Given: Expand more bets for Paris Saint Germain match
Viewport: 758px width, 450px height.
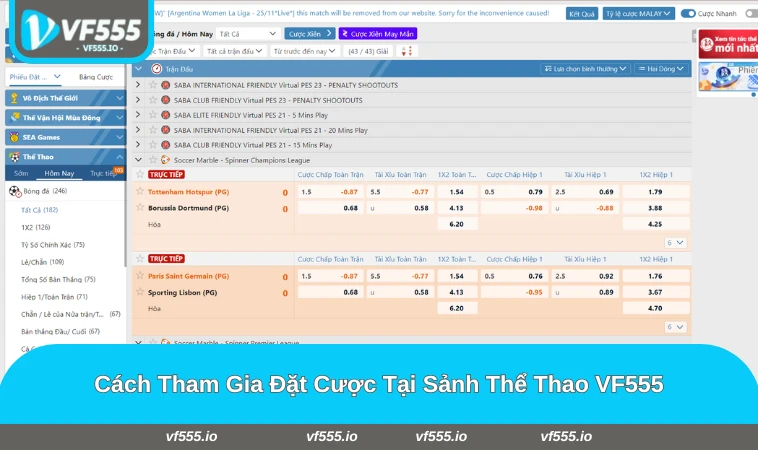Looking at the screenshot, I should pyautogui.click(x=675, y=327).
